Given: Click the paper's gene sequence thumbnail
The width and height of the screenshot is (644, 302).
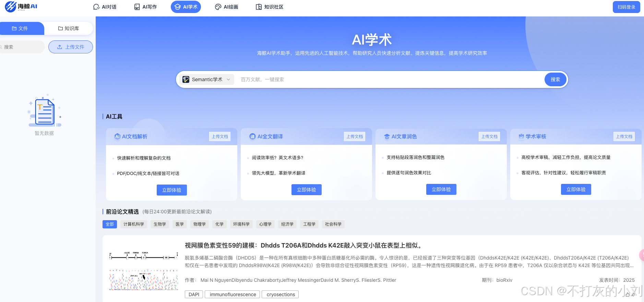Looking at the screenshot, I should 144,271.
